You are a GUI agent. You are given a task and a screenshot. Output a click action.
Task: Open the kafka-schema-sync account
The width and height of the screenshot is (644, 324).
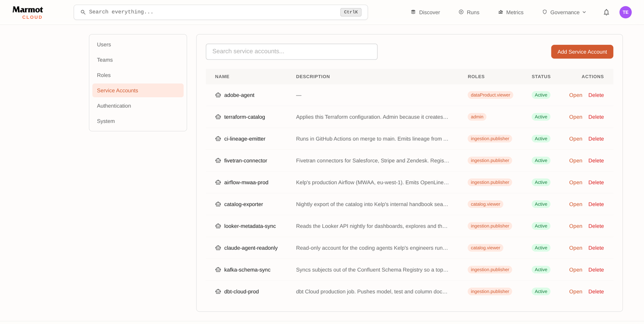(x=576, y=270)
